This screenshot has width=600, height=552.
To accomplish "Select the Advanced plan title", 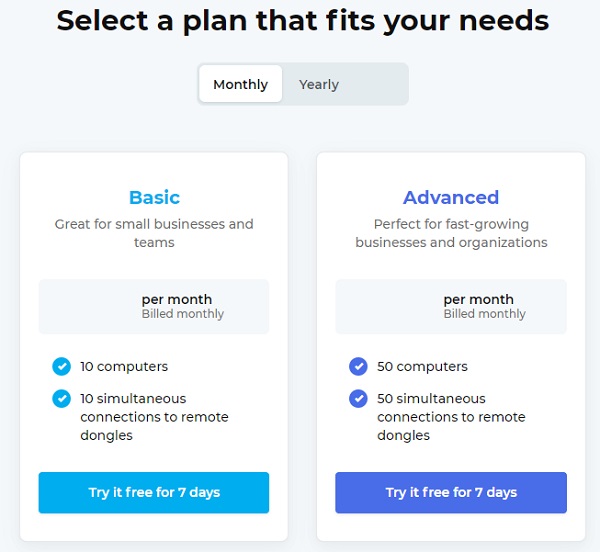I will click(451, 197).
